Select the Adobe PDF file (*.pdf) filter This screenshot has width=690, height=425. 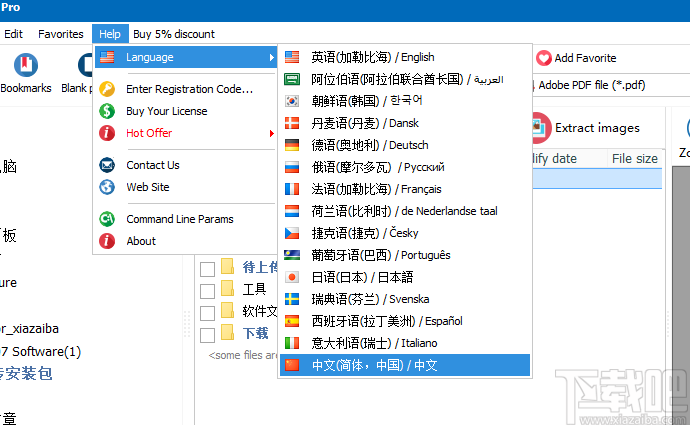pos(592,85)
